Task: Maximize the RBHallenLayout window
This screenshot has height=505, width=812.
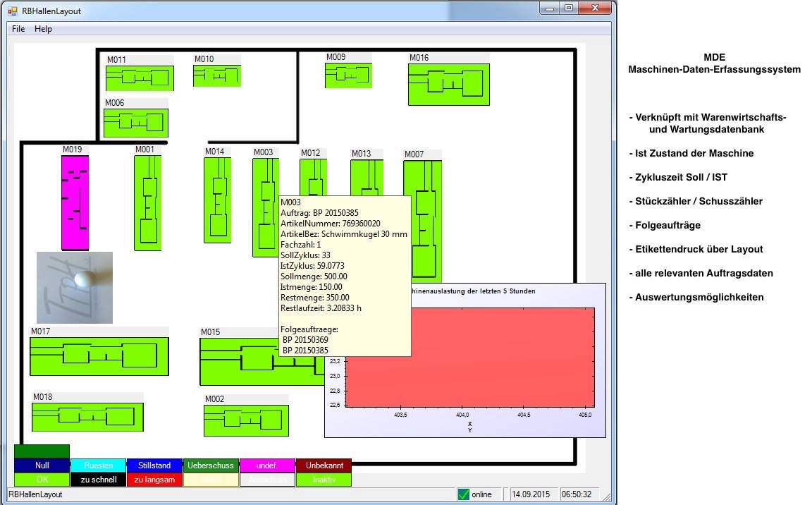Action: 569,8
